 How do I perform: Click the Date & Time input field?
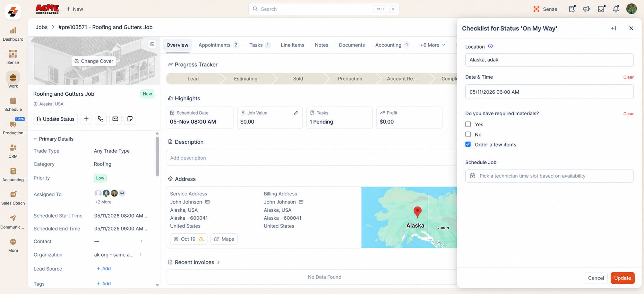pyautogui.click(x=549, y=92)
